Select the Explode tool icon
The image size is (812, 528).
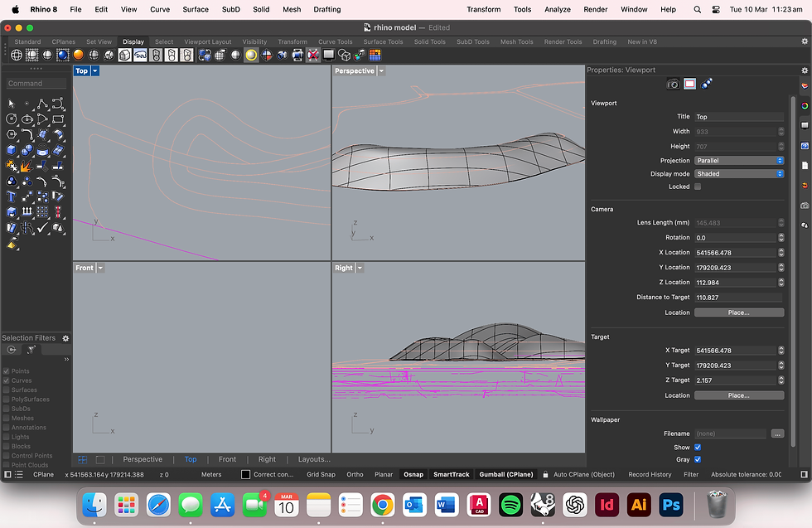pyautogui.click(x=27, y=167)
